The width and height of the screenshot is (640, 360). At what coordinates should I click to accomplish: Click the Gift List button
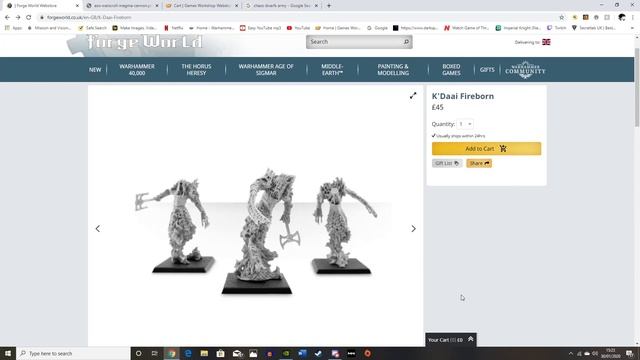click(447, 163)
